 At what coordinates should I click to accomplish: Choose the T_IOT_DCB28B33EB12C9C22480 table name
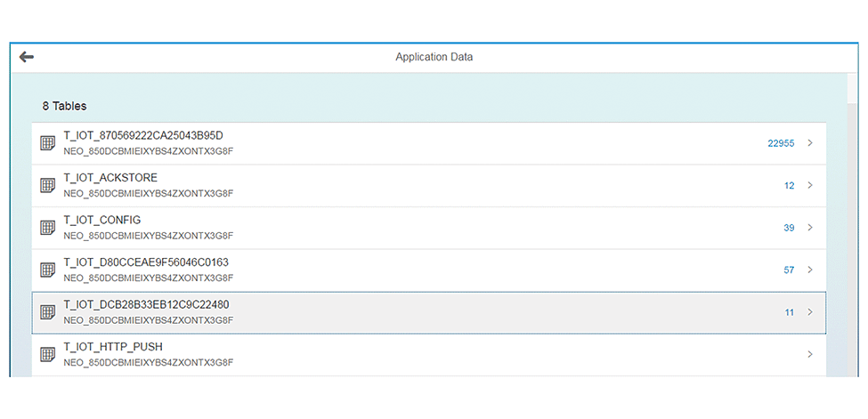pos(146,304)
